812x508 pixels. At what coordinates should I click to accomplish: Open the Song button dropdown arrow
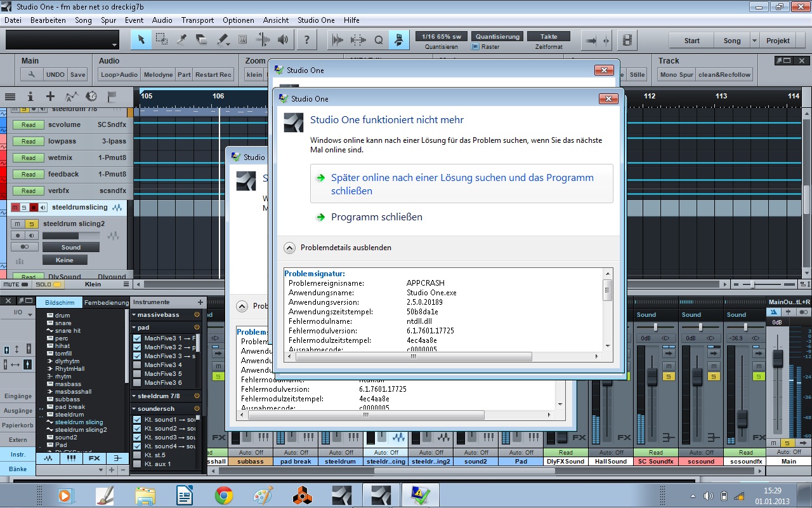click(x=754, y=41)
